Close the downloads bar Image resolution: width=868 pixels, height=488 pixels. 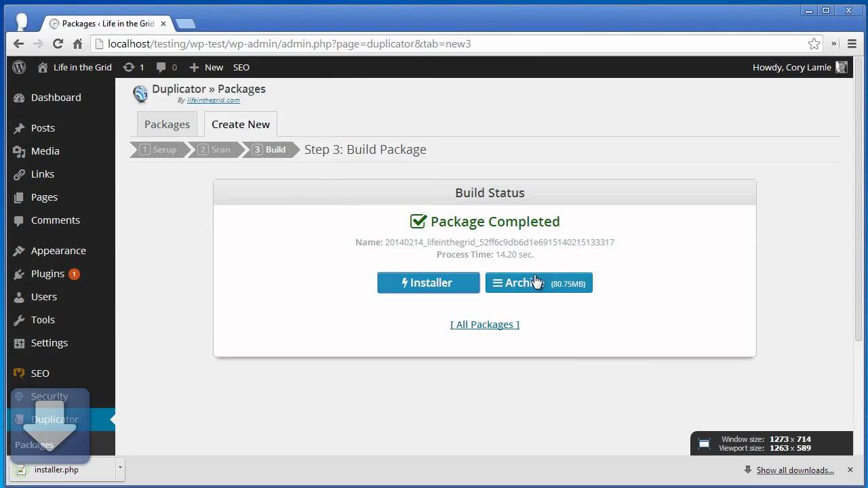coord(850,470)
